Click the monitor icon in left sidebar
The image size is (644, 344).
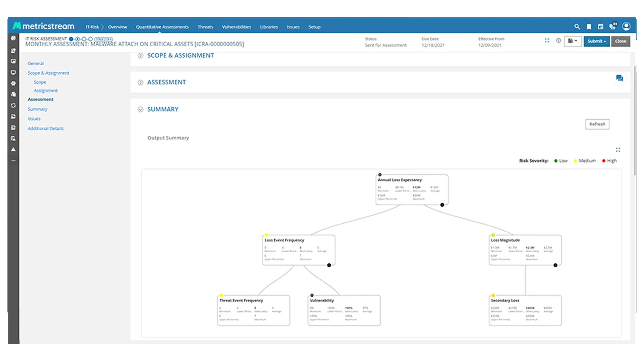13,72
